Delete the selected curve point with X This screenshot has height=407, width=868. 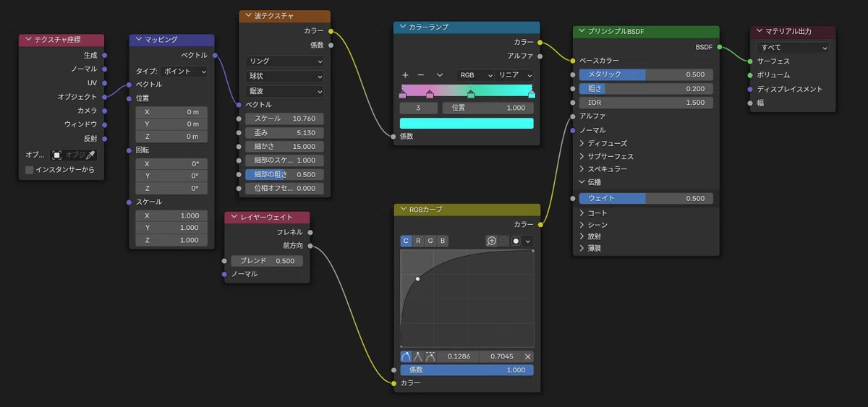pyautogui.click(x=528, y=356)
